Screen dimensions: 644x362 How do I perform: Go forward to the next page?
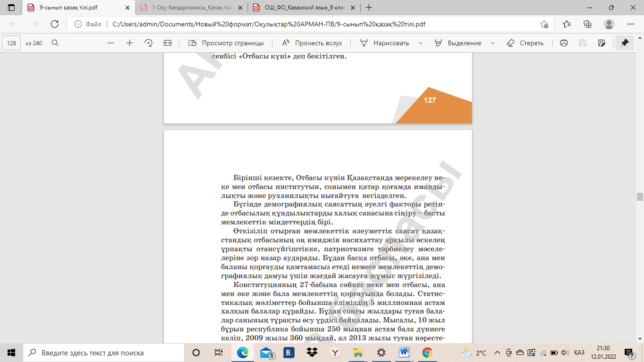click(33, 24)
